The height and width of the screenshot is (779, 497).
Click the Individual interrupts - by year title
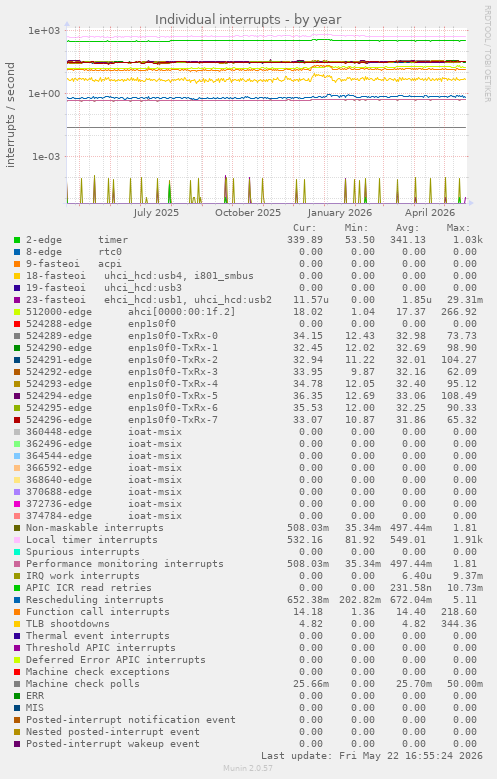tap(248, 20)
